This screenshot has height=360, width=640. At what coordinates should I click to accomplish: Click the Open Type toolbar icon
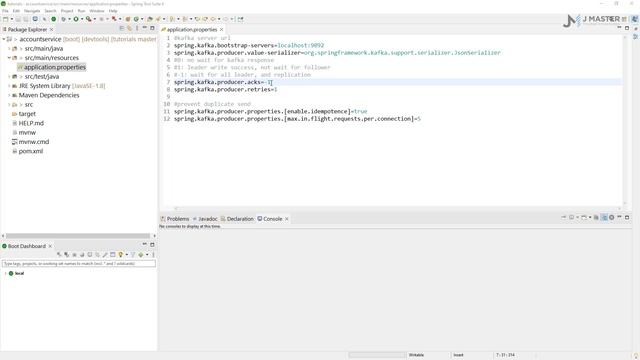click(150, 19)
